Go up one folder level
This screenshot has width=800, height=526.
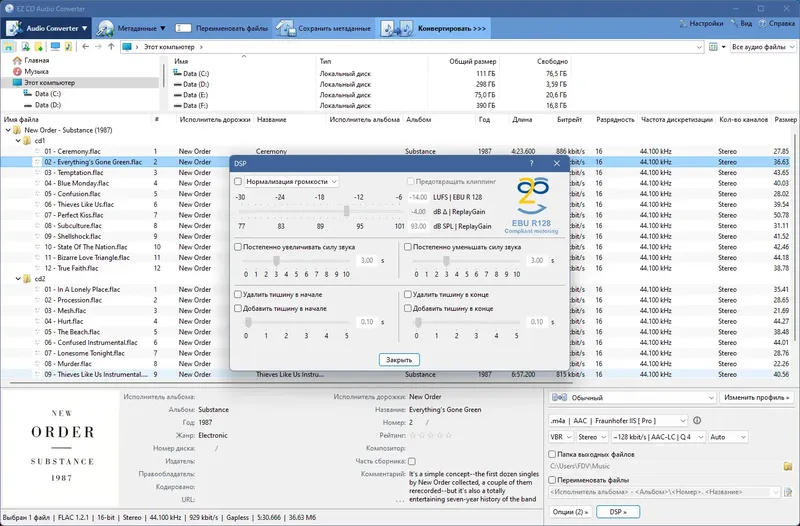point(111,47)
